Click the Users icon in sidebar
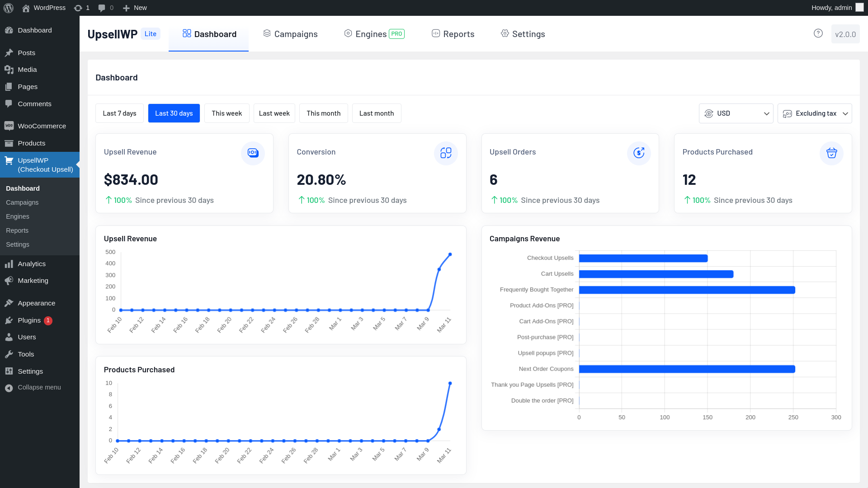Image resolution: width=868 pixels, height=488 pixels. pyautogui.click(x=9, y=337)
